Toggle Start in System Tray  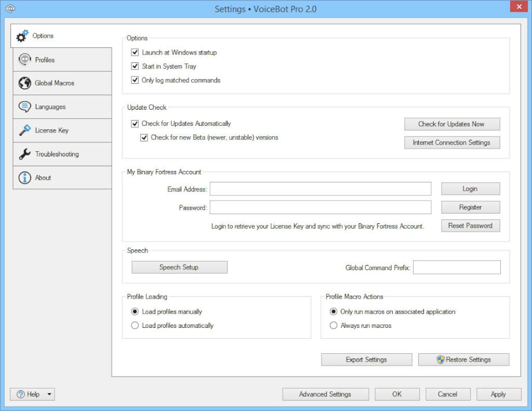click(x=135, y=67)
